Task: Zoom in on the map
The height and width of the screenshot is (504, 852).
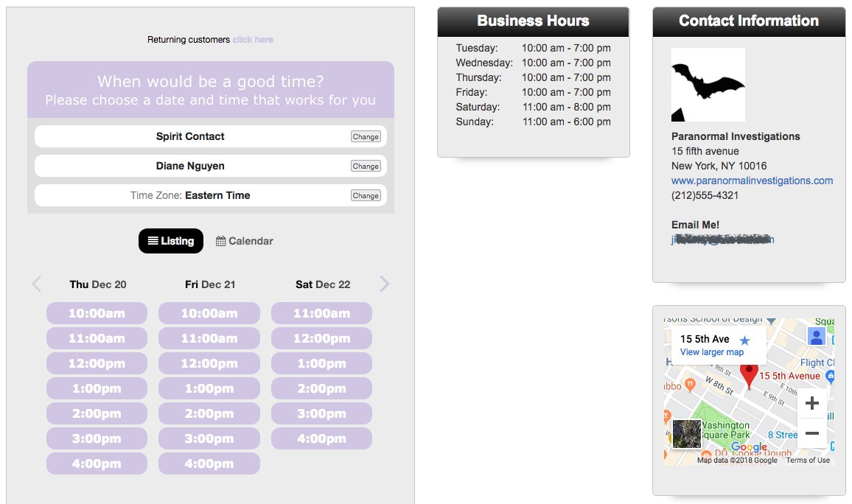Action: [x=812, y=404]
